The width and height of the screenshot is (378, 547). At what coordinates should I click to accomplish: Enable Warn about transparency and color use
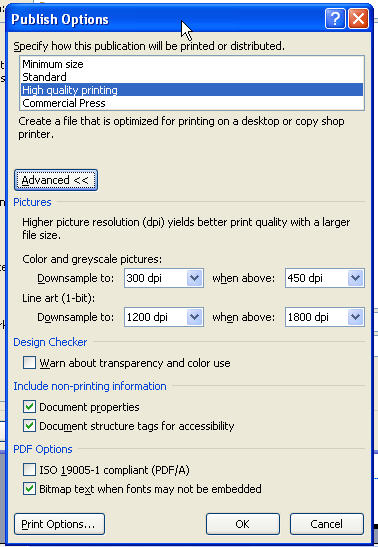[29, 363]
